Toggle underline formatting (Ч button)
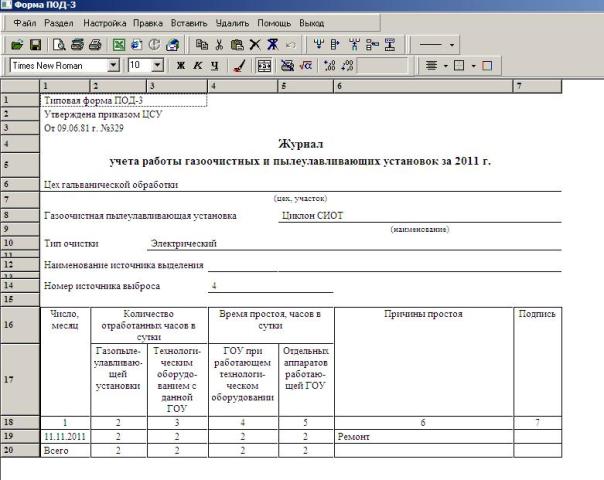 pyautogui.click(x=215, y=66)
